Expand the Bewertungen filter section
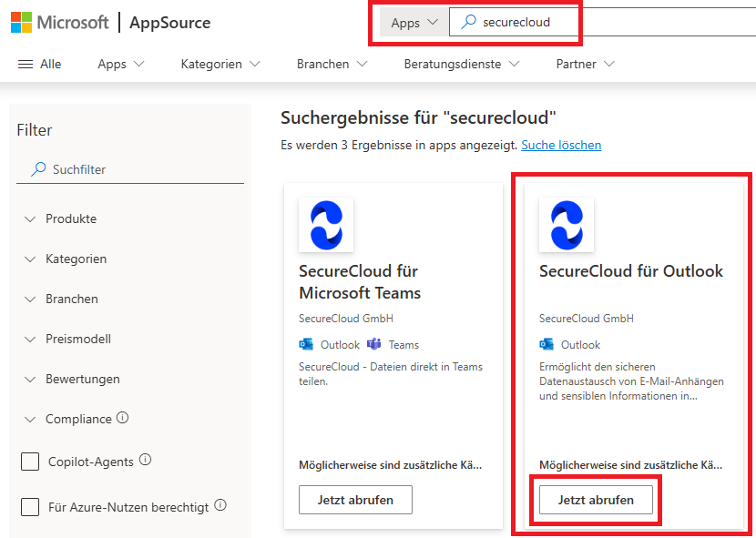 (72, 379)
